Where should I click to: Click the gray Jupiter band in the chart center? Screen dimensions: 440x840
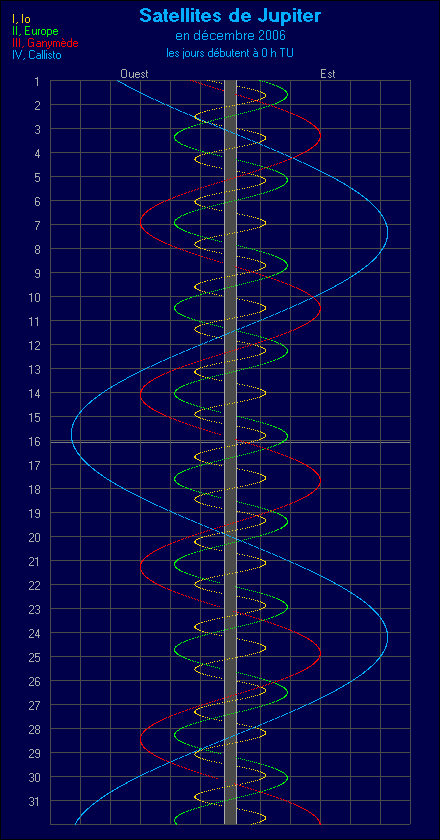pyautogui.click(x=230, y=452)
